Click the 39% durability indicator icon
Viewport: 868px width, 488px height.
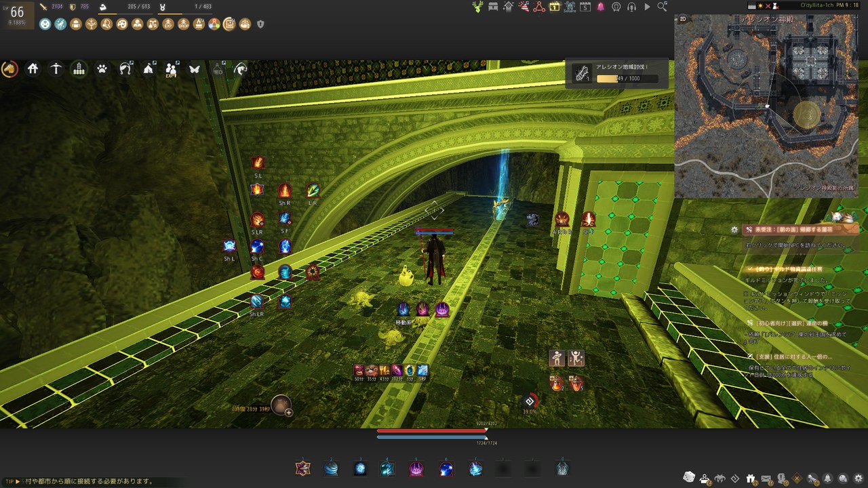coord(530,401)
